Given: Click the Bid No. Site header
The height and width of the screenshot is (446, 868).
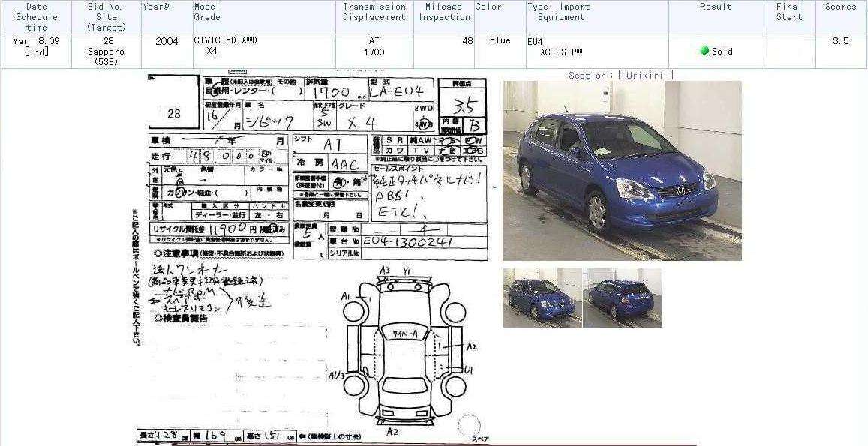Looking at the screenshot, I should tap(107, 17).
